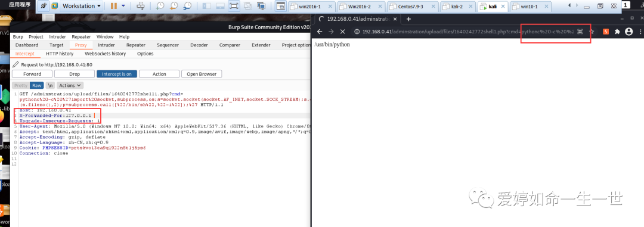
Task: Open the Chrome profile avatar
Action: click(x=628, y=32)
